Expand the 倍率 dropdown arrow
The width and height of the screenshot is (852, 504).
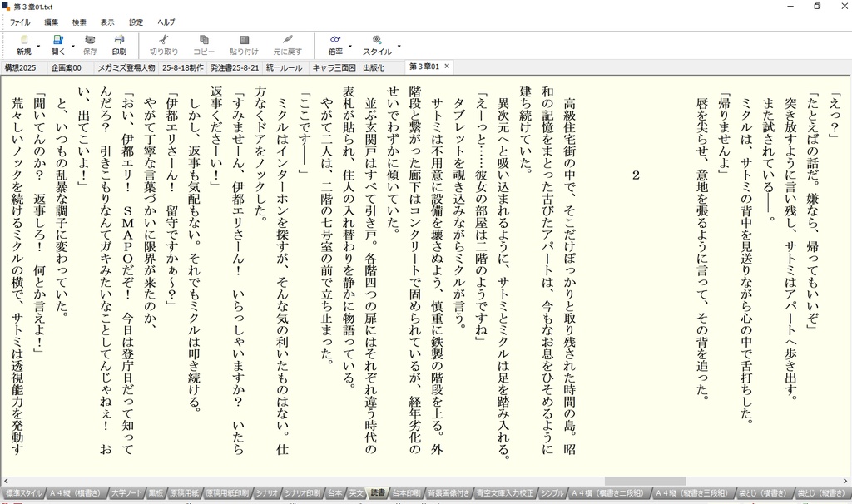[350, 47]
